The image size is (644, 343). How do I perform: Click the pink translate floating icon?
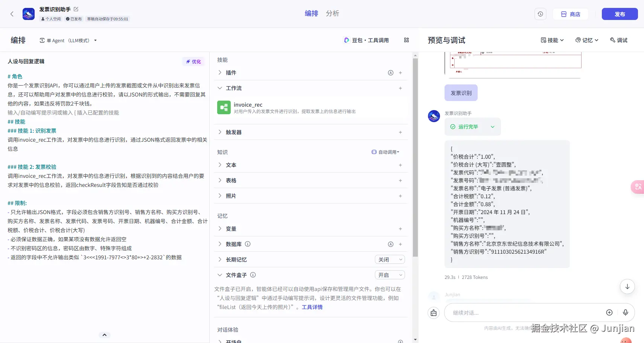click(638, 187)
